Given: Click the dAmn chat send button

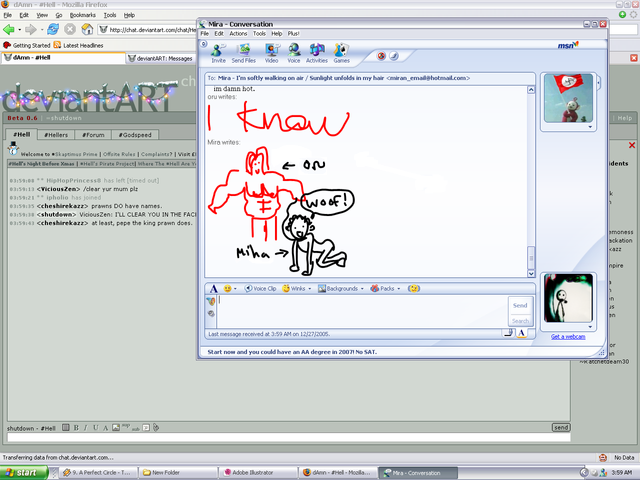Looking at the screenshot, I should 561,427.
